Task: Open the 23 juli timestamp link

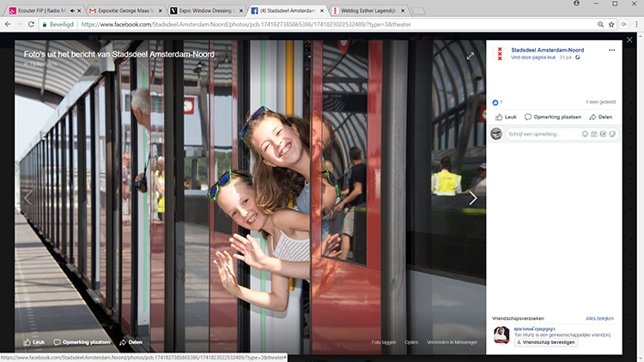Action: 566,57
